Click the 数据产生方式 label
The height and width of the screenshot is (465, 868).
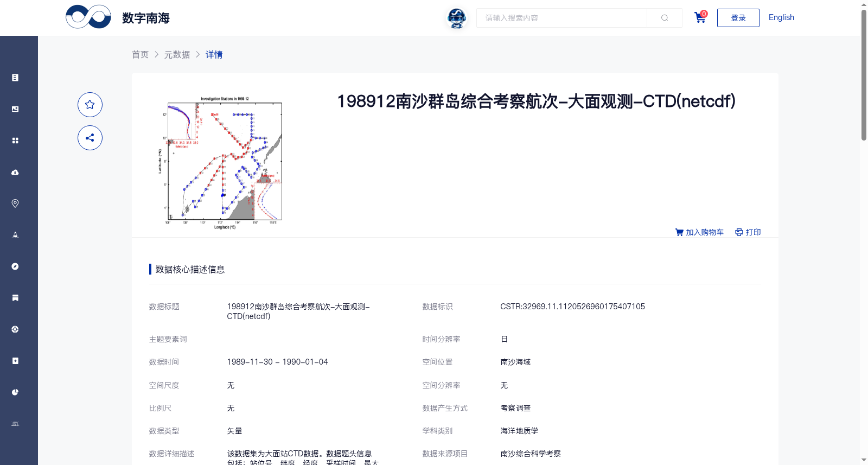445,408
